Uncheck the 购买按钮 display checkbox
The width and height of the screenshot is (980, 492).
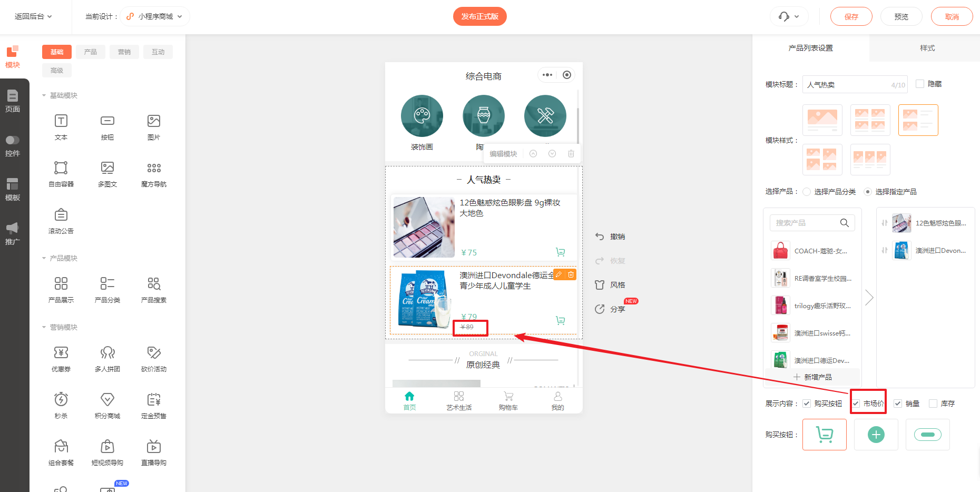pos(807,404)
